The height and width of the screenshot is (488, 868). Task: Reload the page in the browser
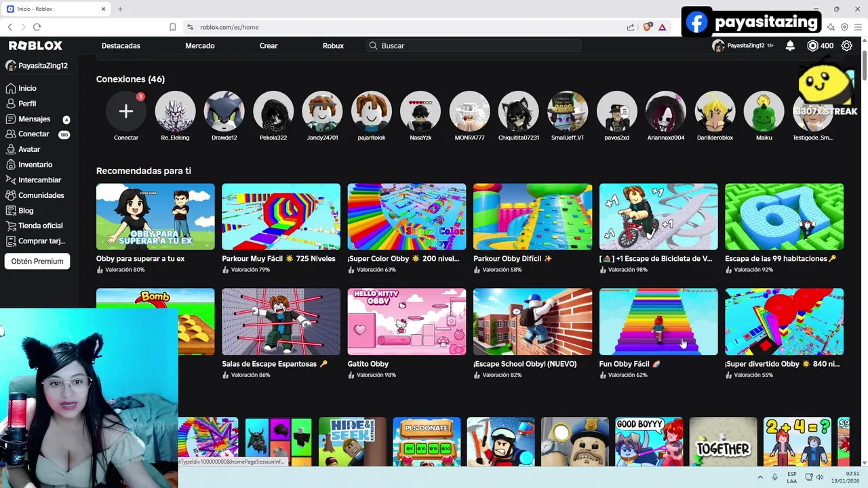click(37, 27)
